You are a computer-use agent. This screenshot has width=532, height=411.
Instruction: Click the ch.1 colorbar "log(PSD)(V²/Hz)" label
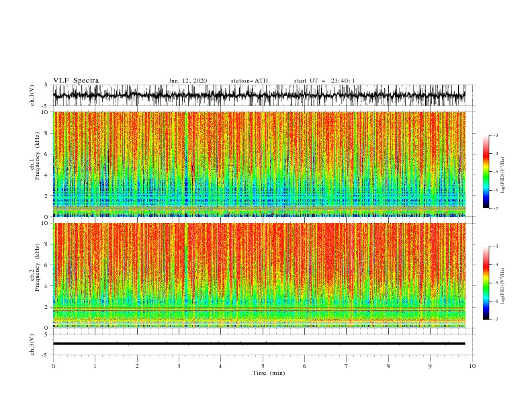point(502,175)
